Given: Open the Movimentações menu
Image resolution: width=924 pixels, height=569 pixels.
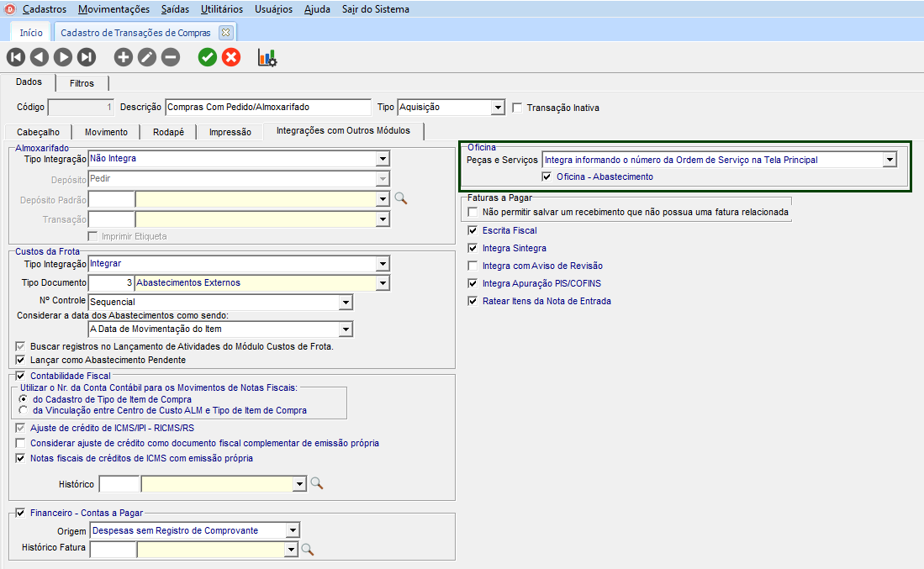Looking at the screenshot, I should (114, 9).
